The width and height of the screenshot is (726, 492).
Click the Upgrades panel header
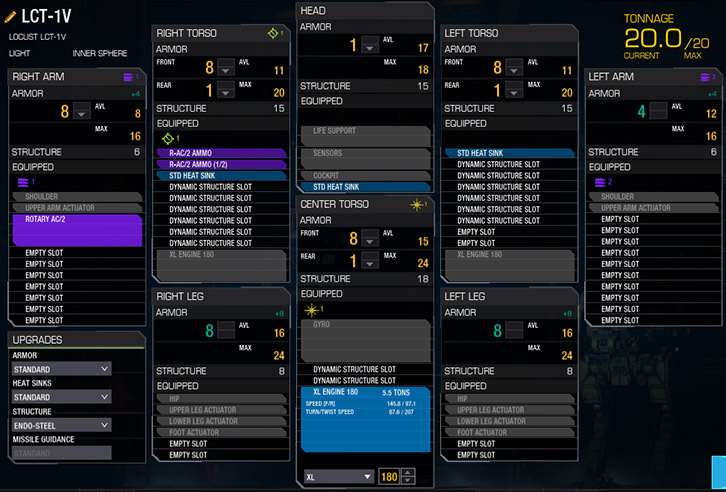(76, 340)
